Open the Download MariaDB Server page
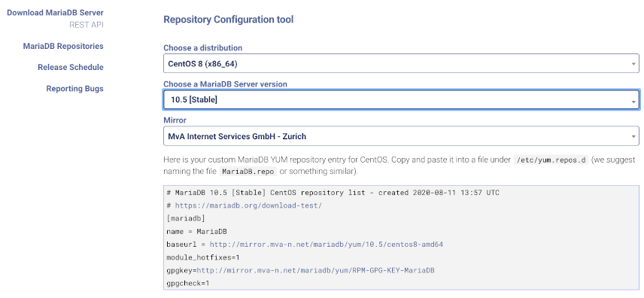The height and width of the screenshot is (298, 644). point(55,12)
